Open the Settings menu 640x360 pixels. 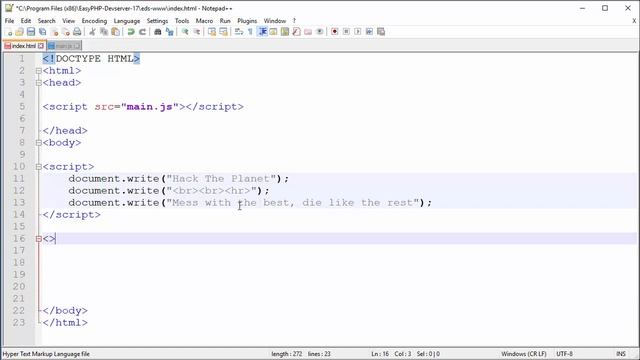(x=157, y=21)
